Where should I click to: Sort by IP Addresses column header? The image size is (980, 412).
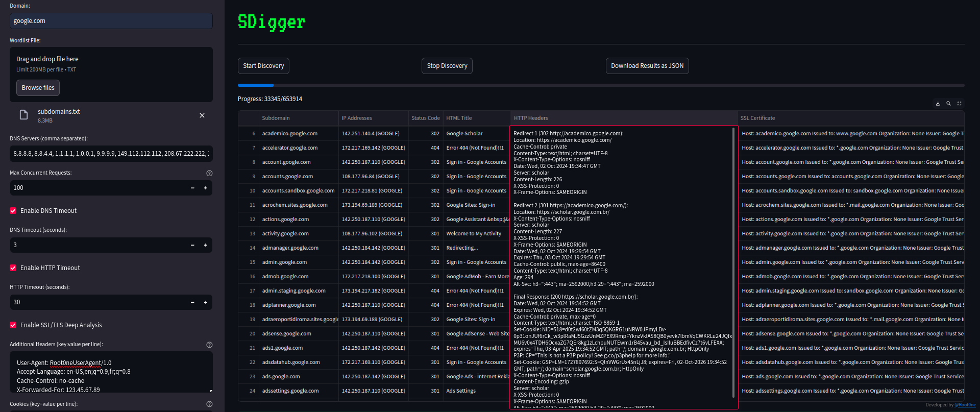point(373,118)
